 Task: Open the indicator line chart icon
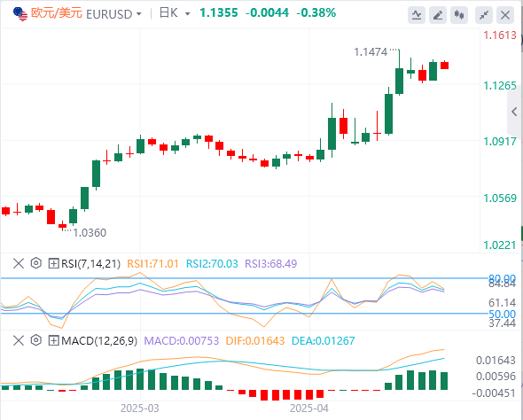pyautogui.click(x=417, y=15)
